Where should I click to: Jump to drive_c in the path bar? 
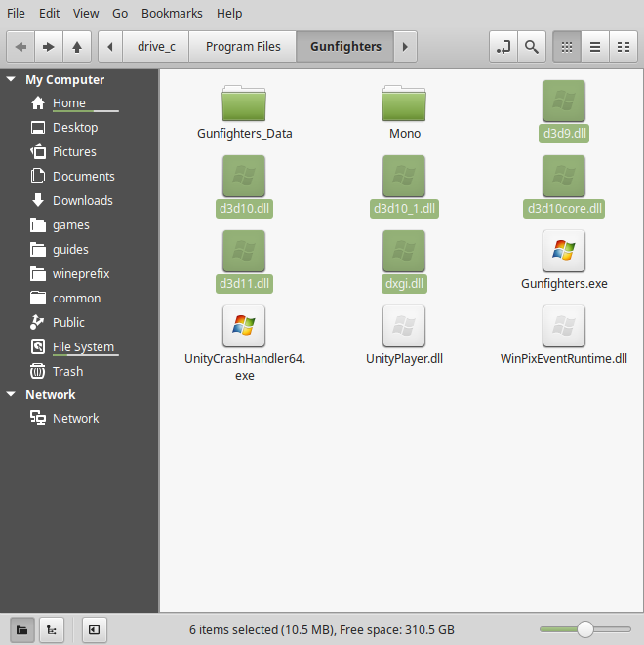(x=156, y=47)
